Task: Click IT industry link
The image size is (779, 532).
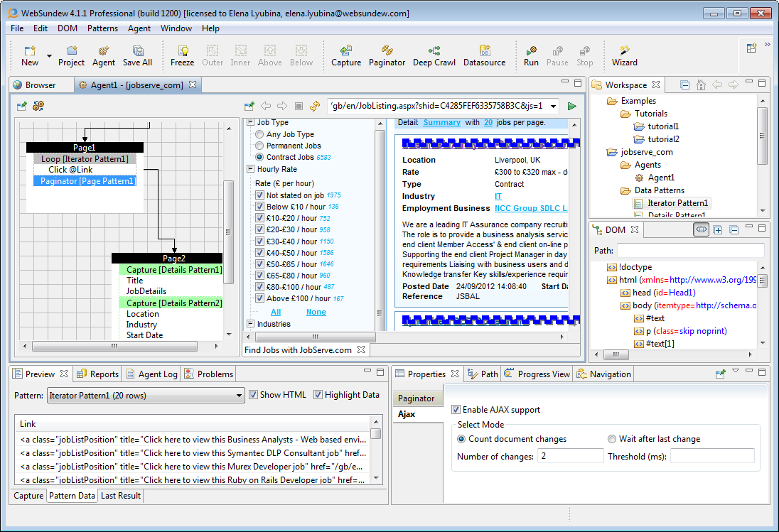Action: pyautogui.click(x=498, y=197)
